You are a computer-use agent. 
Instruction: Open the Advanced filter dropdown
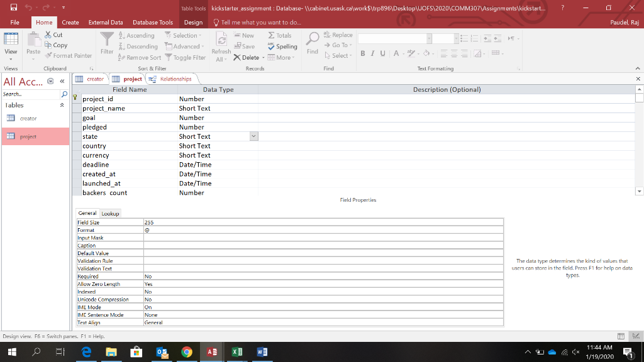(184, 47)
